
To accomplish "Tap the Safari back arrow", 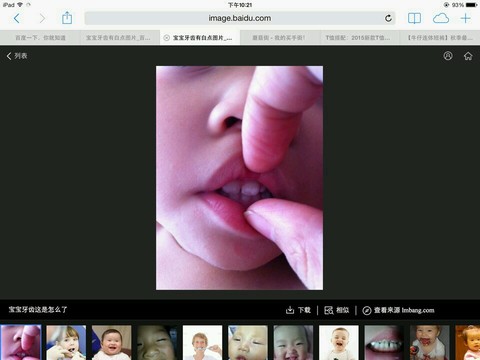I will pyautogui.click(x=16, y=18).
